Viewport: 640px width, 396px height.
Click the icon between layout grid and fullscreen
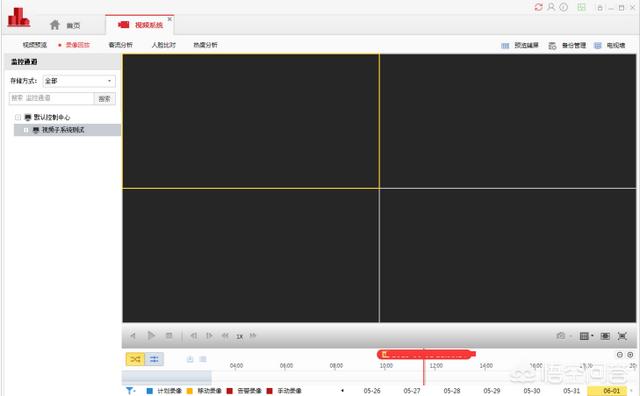(605, 336)
